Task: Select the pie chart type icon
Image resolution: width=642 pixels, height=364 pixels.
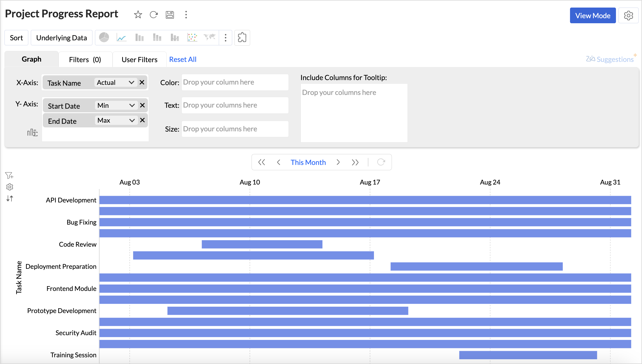Action: [104, 38]
